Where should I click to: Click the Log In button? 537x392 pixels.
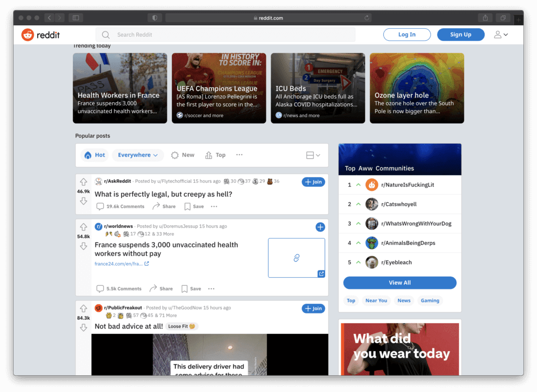[407, 35]
